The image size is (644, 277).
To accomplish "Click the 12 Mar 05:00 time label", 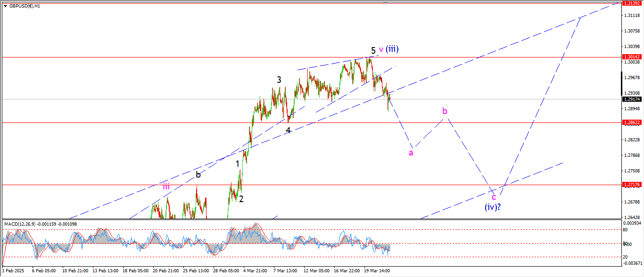I will [316, 271].
